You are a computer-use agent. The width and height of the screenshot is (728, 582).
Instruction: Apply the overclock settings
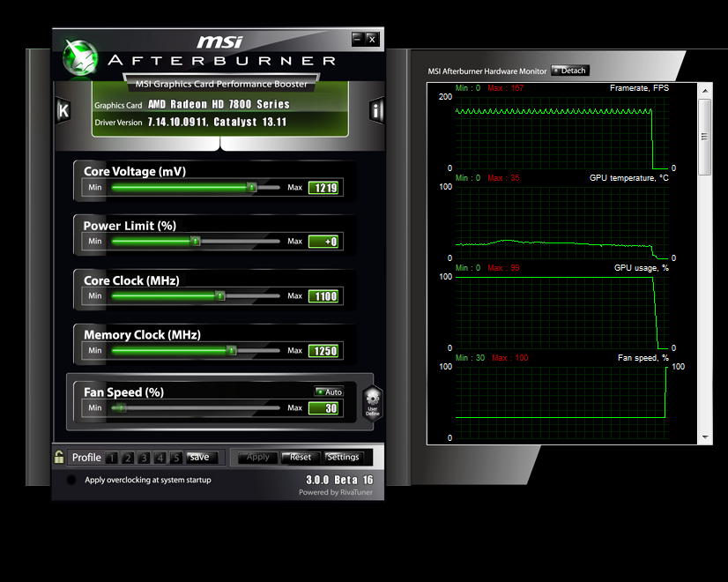[257, 457]
